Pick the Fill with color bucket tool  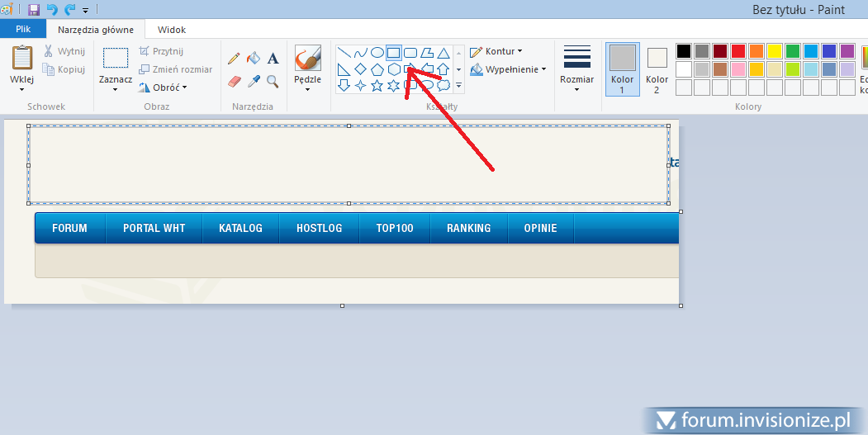(254, 58)
